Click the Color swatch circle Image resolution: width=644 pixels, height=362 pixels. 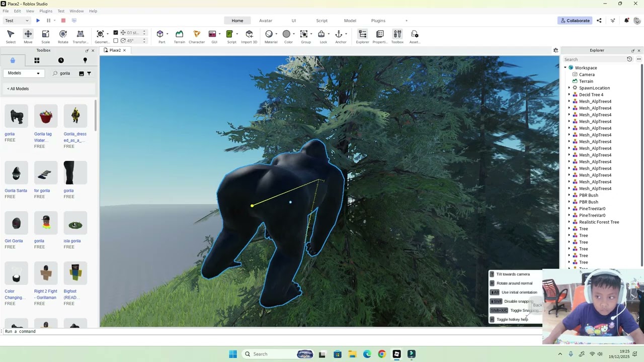(286, 34)
